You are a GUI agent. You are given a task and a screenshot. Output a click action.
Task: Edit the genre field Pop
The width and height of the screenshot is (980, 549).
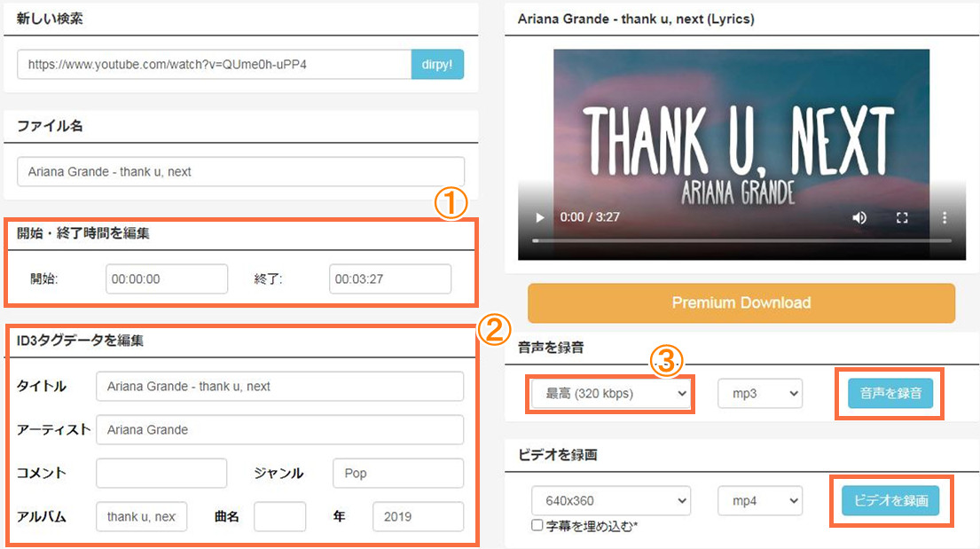[398, 474]
